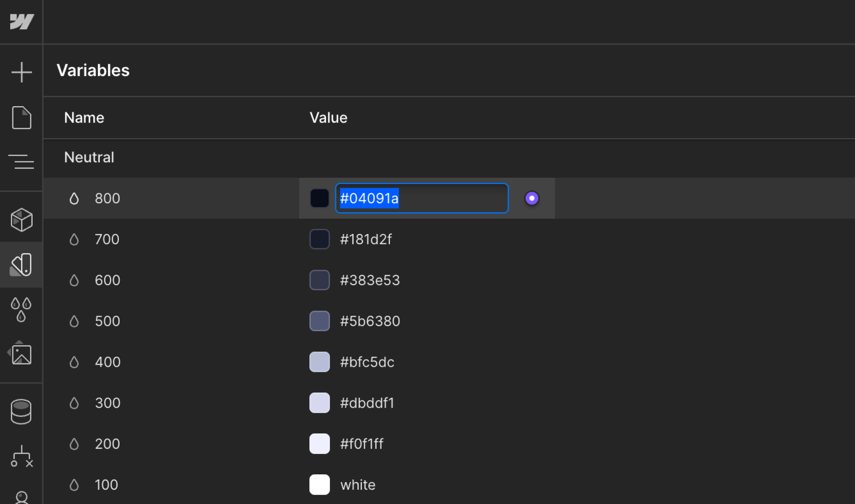855x504 pixels.
Task: Select variable name 800
Action: click(x=107, y=198)
